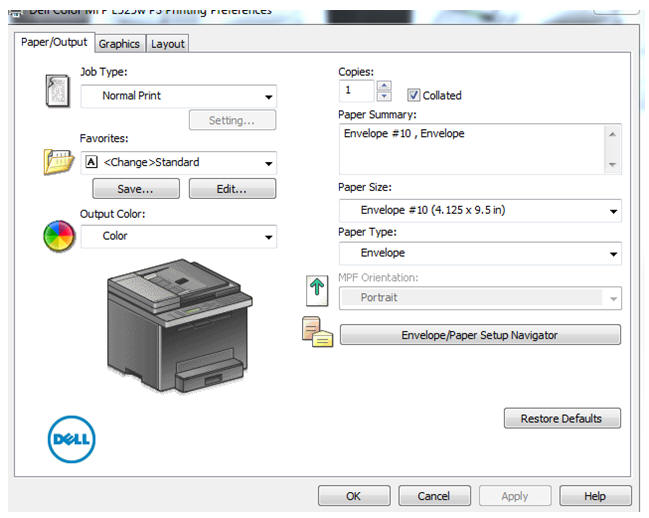Click the envelope and paper setup icon
Image resolution: width=649 pixels, height=518 pixels.
pos(317,332)
